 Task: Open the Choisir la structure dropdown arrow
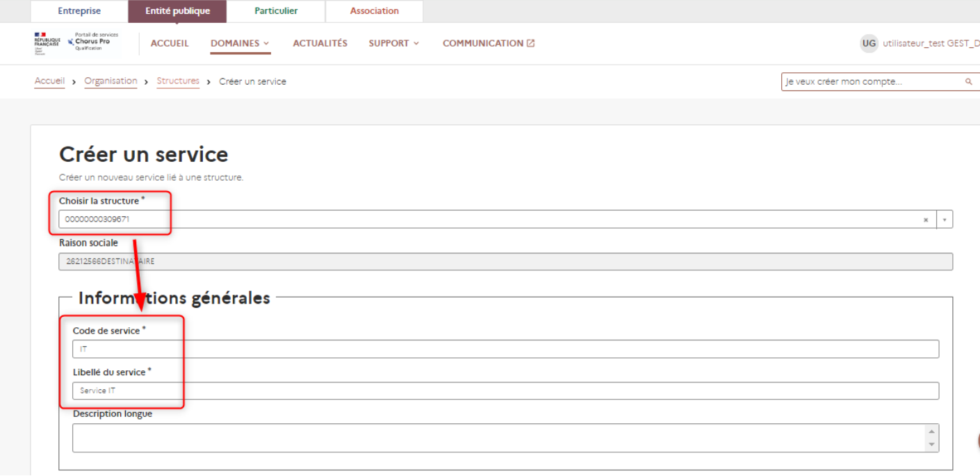click(x=945, y=220)
